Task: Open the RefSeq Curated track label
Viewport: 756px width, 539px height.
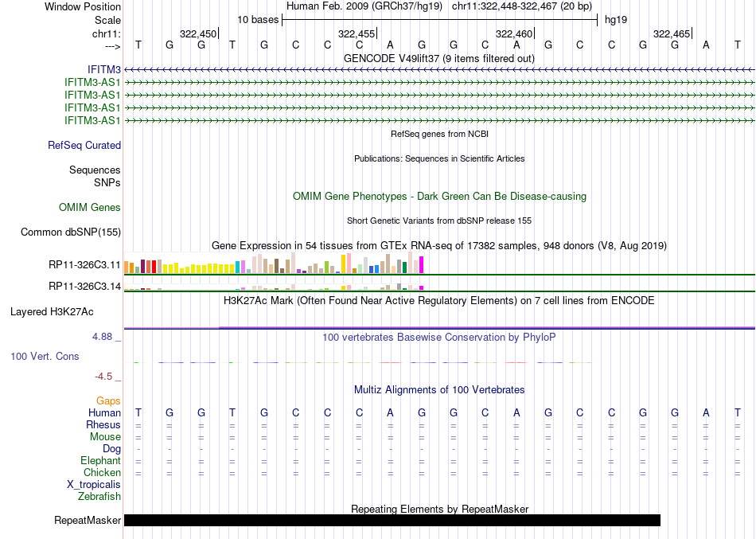Action: click(84, 145)
